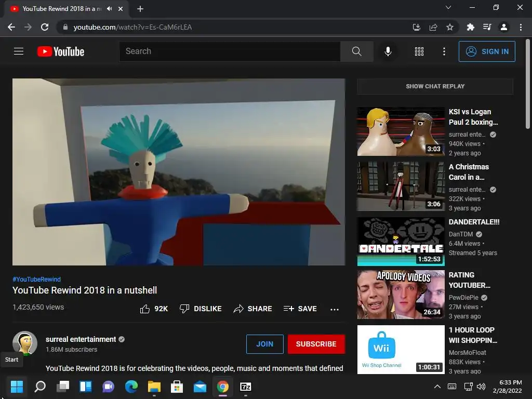Click the DanTDM channel name
The height and width of the screenshot is (399, 532).
[x=461, y=234]
